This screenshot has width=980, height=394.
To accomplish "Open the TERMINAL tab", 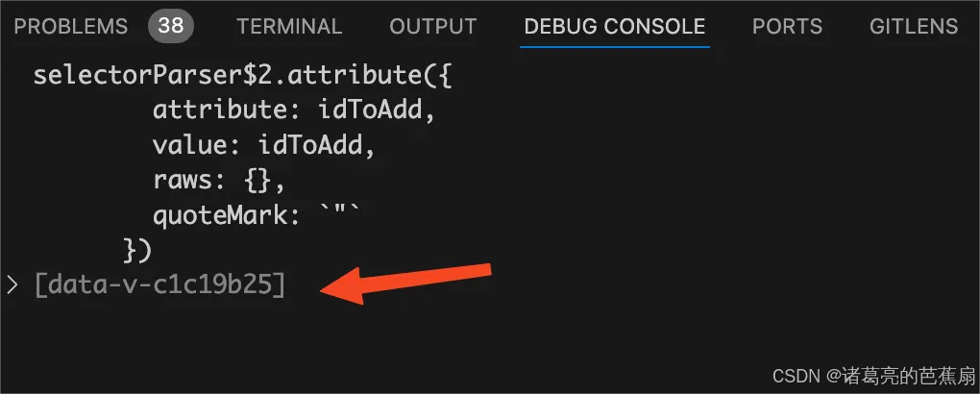I will [x=289, y=26].
